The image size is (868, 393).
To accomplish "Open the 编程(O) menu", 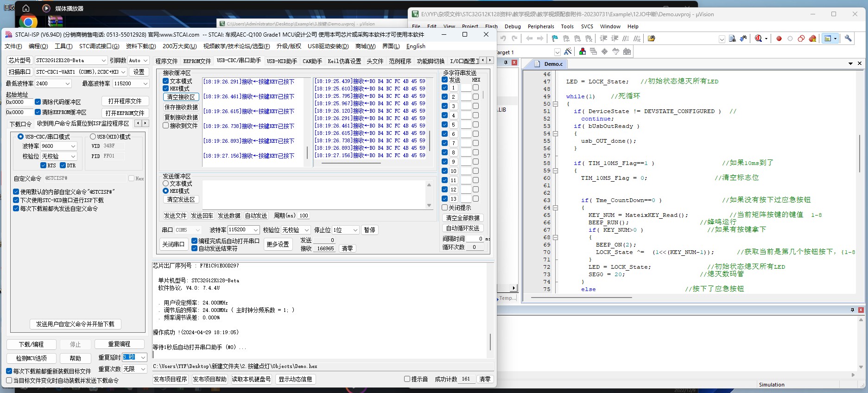I will click(38, 46).
